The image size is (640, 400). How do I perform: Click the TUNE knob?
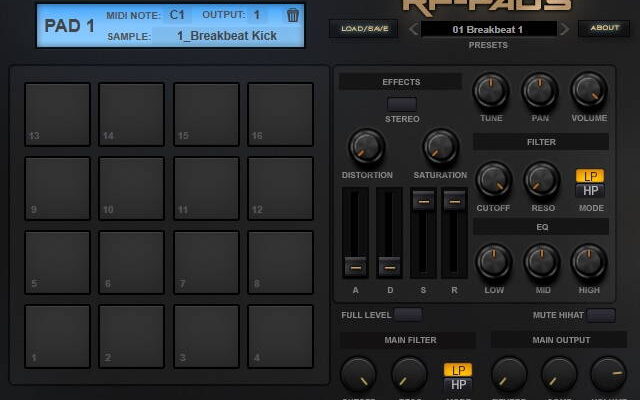[490, 91]
